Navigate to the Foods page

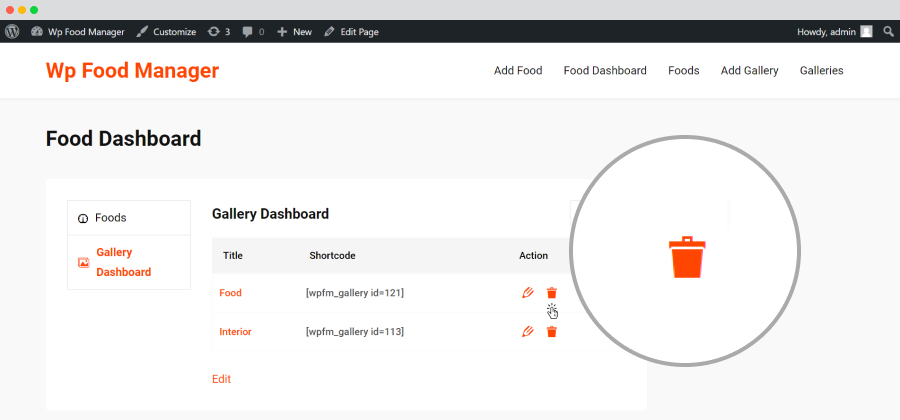[684, 71]
